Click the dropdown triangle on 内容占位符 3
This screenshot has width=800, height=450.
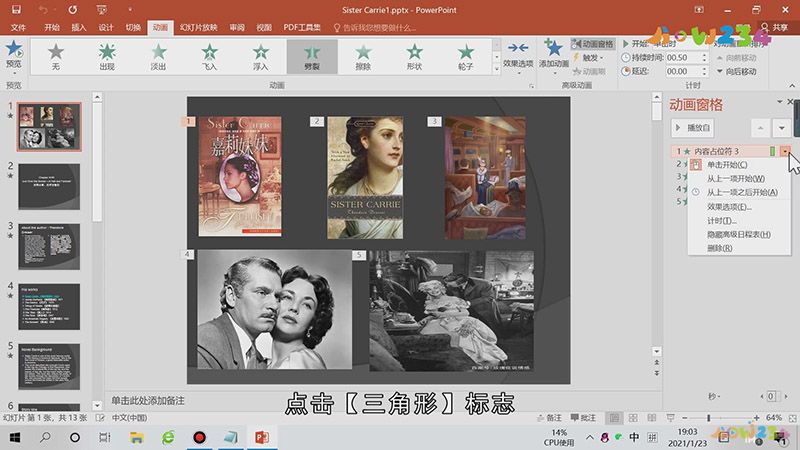coord(785,151)
